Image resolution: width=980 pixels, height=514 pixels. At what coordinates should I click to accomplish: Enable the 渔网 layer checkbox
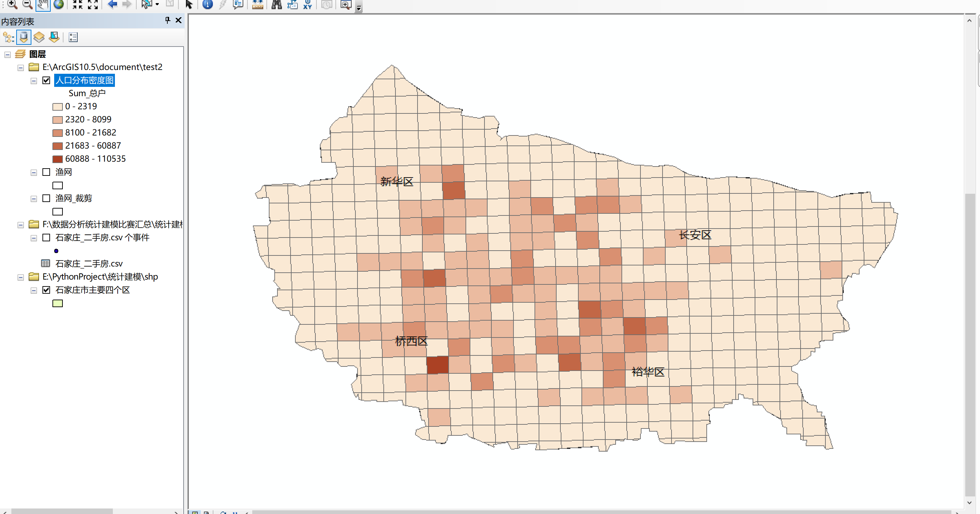click(x=47, y=172)
